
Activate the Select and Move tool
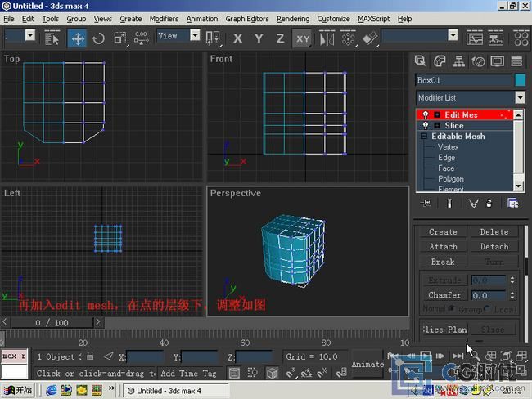78,38
